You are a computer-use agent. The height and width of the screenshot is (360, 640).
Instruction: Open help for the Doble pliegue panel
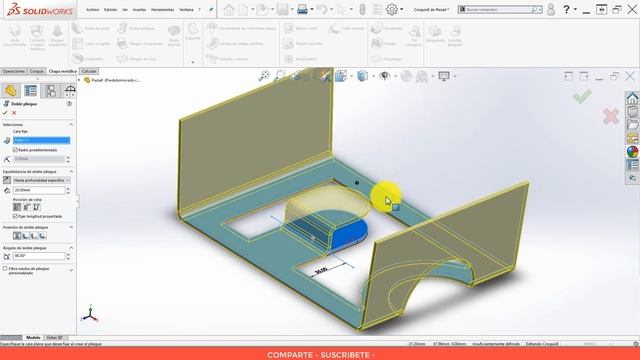coord(69,104)
